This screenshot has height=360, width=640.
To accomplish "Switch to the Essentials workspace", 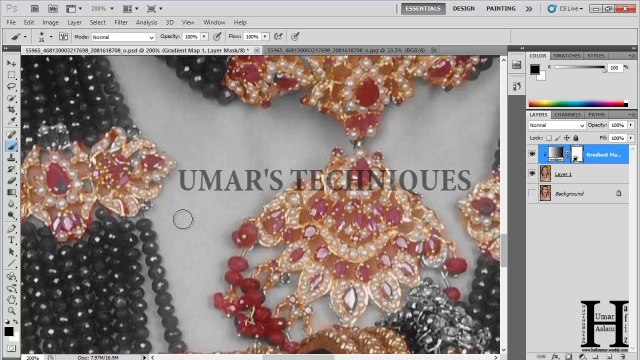I will point(423,9).
